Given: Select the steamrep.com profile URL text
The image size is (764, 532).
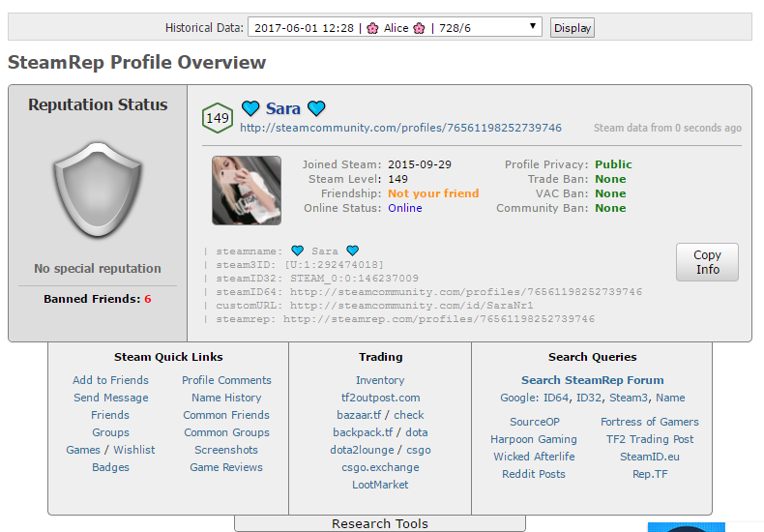Looking at the screenshot, I should click(x=439, y=319).
